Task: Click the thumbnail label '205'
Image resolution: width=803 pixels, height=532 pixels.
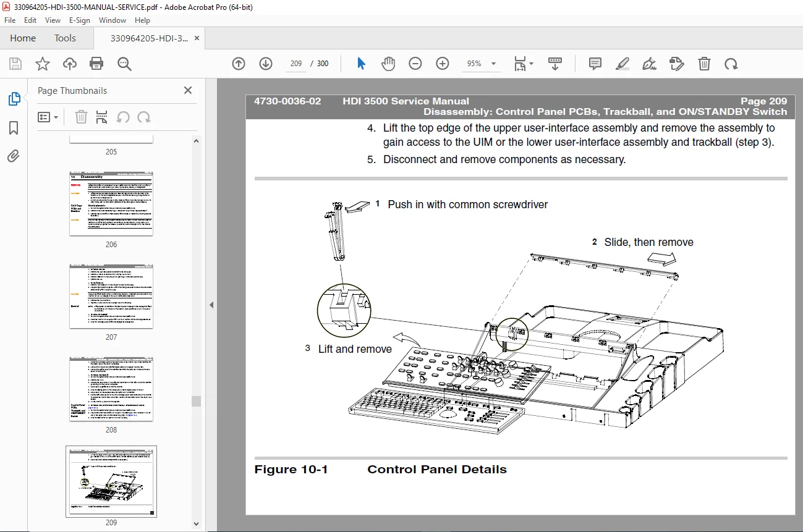Action: point(111,152)
